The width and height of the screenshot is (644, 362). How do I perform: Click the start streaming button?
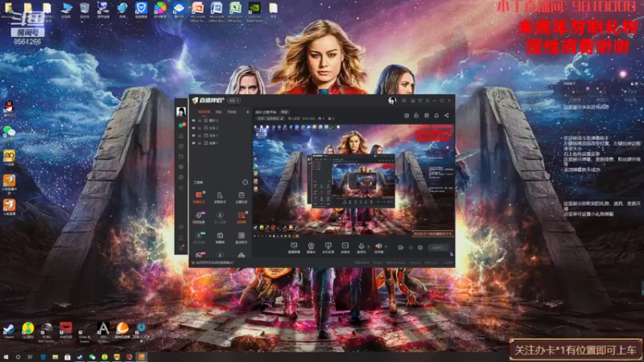pos(438,248)
